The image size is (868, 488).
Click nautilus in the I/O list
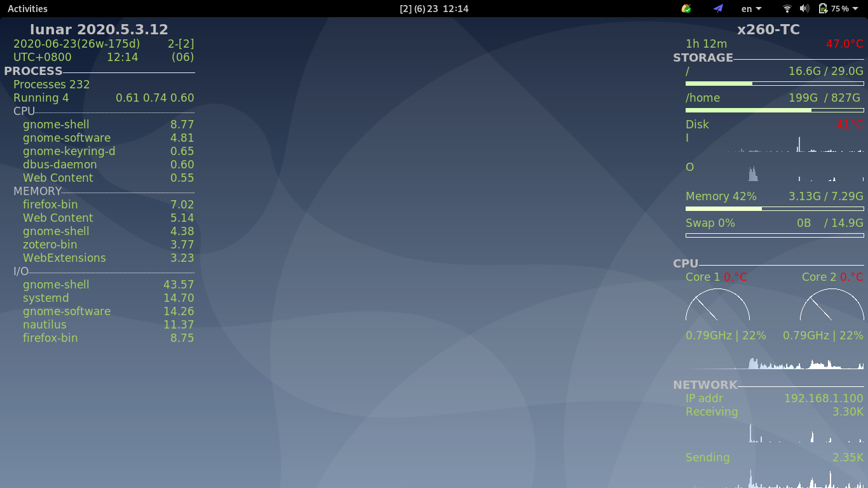click(44, 325)
